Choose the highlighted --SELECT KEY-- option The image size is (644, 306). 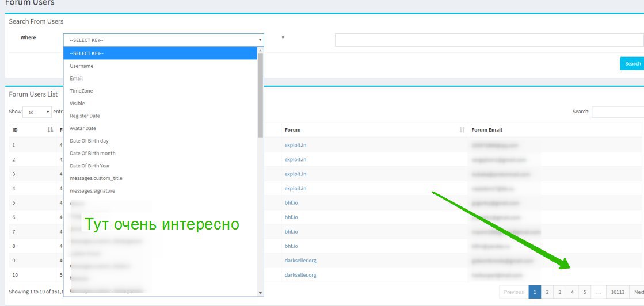tap(160, 53)
